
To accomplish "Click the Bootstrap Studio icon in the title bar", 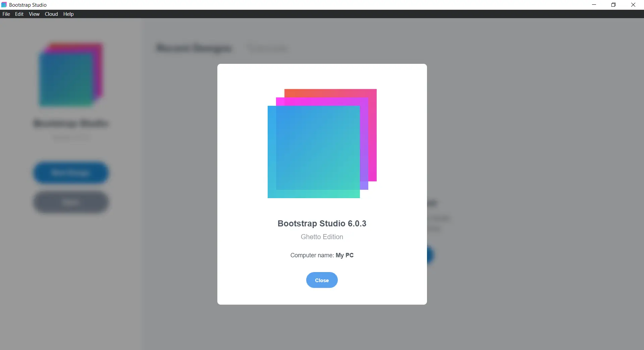I will tap(4, 5).
